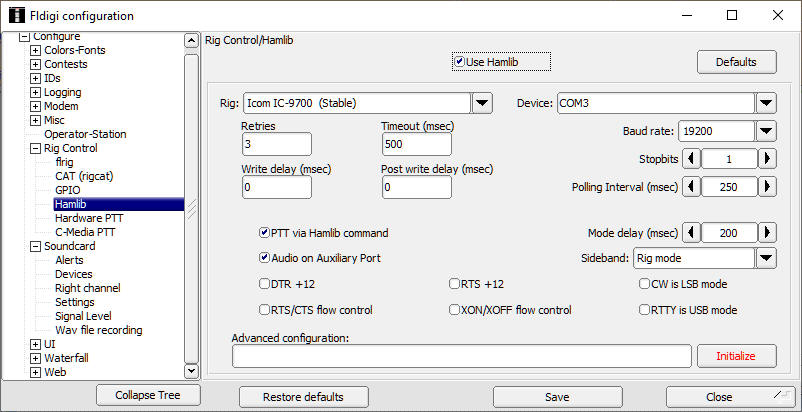Expand the Colors-Fonts tree node
This screenshot has width=802, height=412.
pos(36,50)
